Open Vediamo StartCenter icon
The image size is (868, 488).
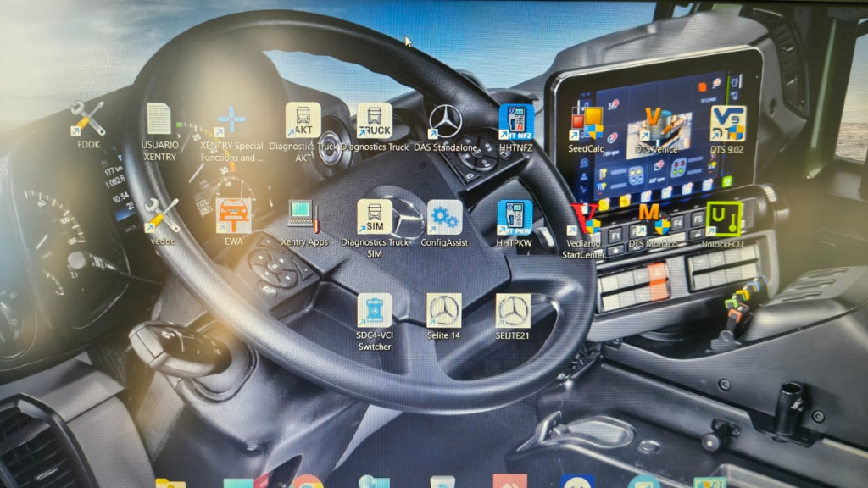point(583,220)
